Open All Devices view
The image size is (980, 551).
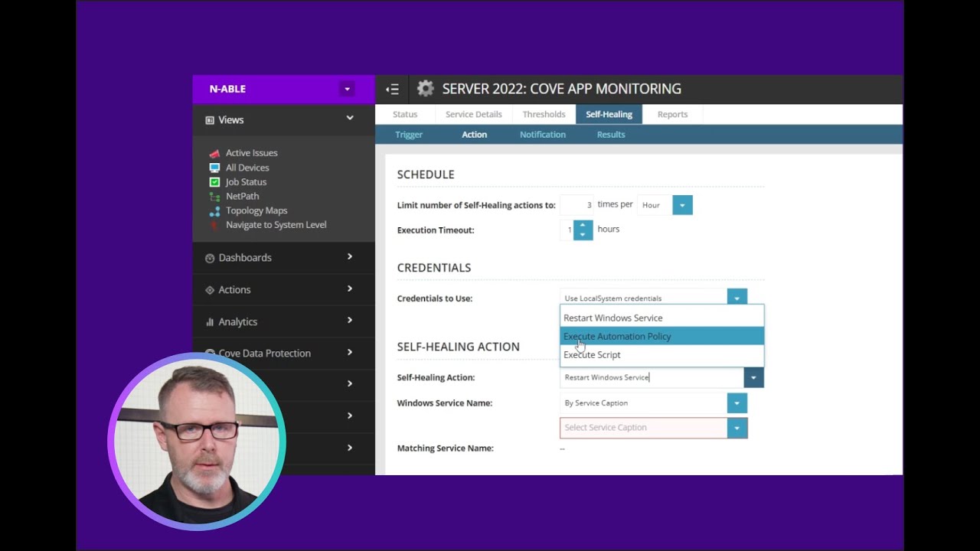247,168
